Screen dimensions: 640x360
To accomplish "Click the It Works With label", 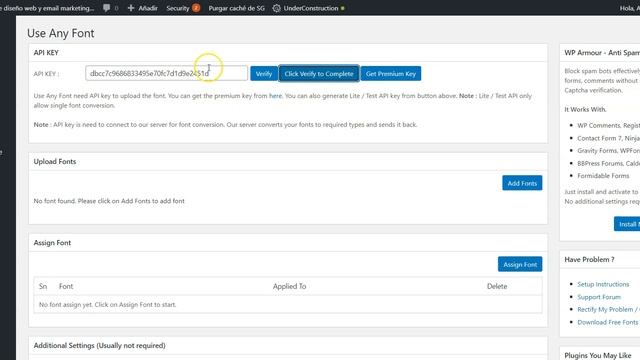I will [585, 109].
